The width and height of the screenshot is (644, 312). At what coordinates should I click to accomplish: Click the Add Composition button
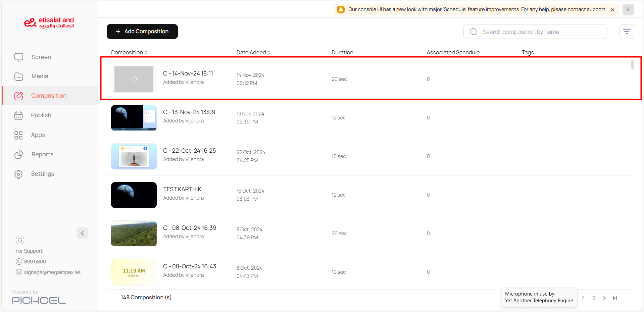coord(142,32)
